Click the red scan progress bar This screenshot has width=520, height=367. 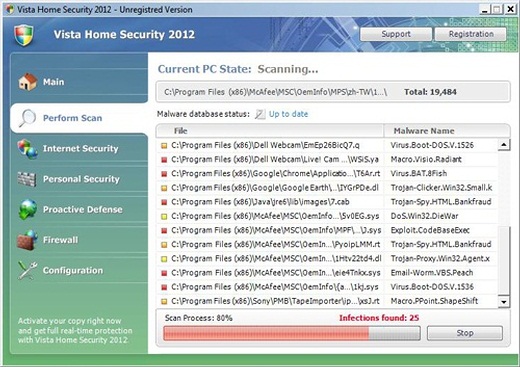(292, 333)
